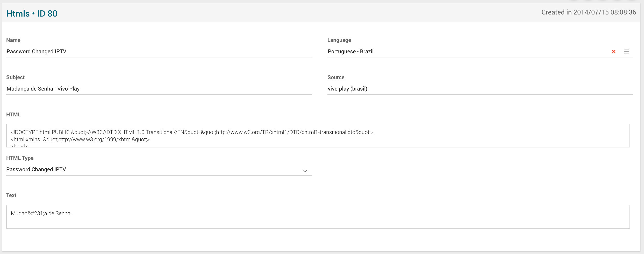Image resolution: width=644 pixels, height=254 pixels.
Task: Clear the Portuguese - Brazil language selection
Action: click(614, 51)
